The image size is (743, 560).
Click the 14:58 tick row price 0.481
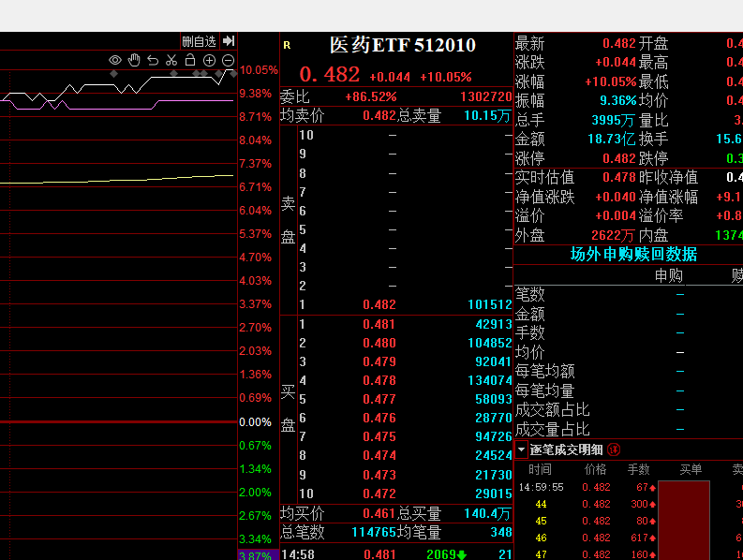click(379, 554)
